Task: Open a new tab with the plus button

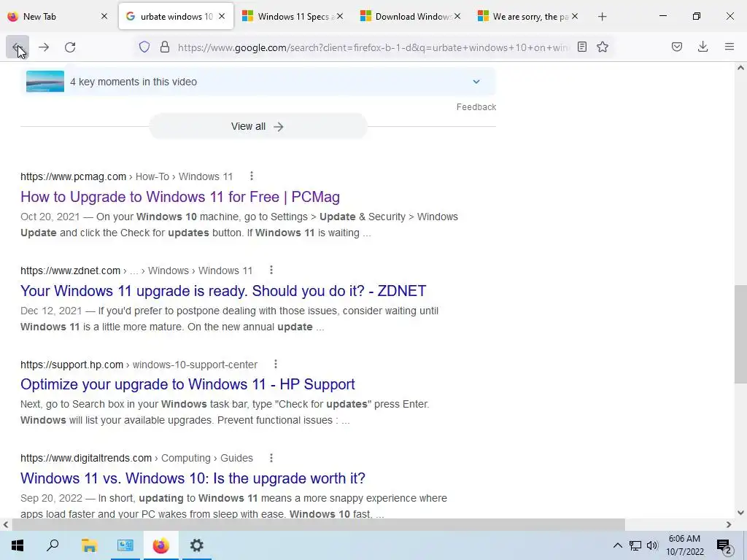Action: point(602,17)
